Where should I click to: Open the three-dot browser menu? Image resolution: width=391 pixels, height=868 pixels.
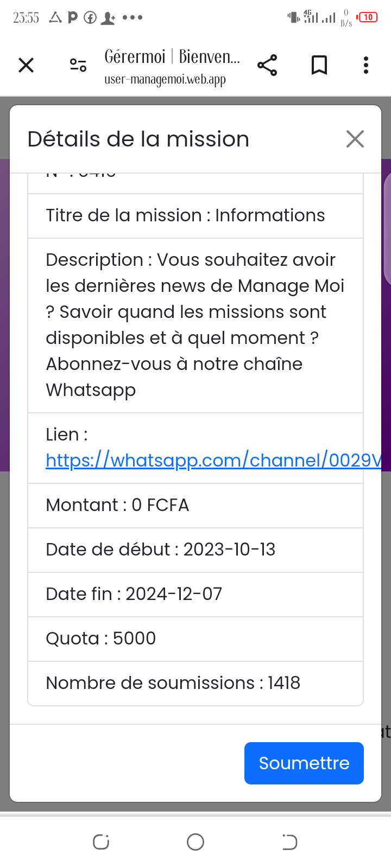[x=366, y=66]
